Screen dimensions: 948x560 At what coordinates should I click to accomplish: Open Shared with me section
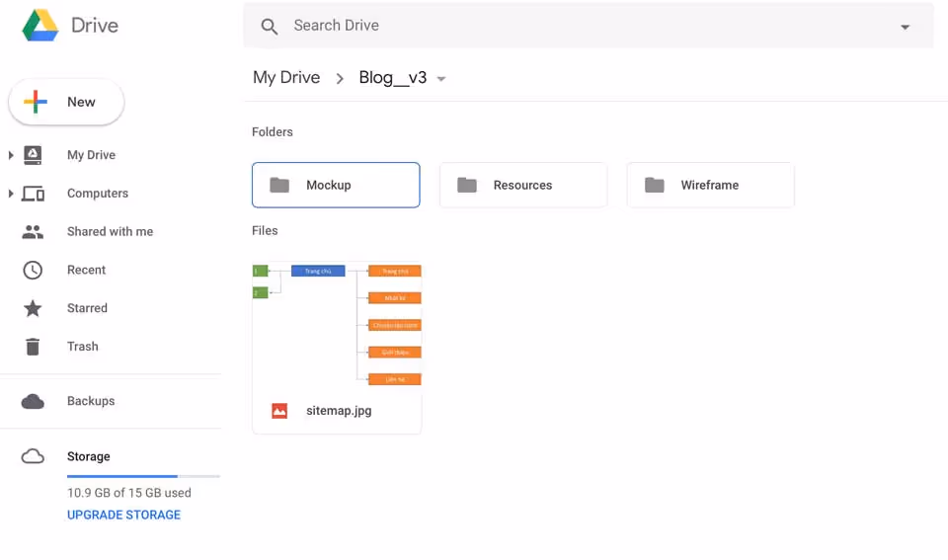[x=110, y=232]
